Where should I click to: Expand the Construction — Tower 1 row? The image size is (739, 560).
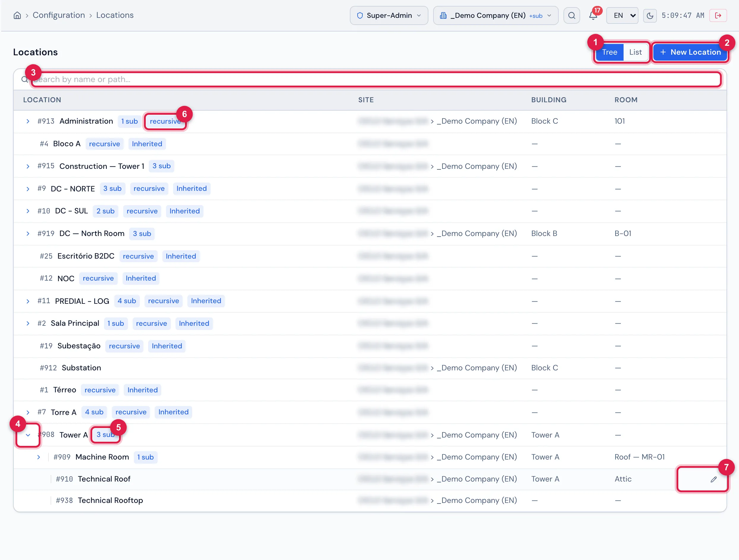click(x=28, y=166)
